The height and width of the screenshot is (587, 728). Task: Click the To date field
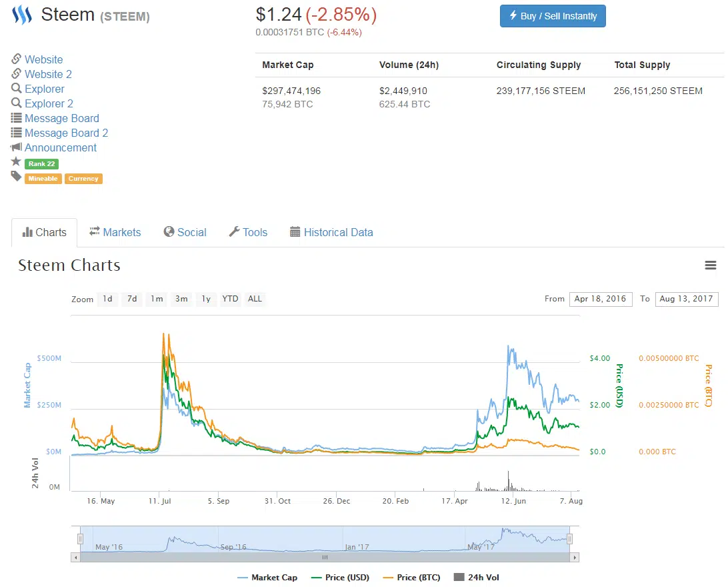[687, 299]
